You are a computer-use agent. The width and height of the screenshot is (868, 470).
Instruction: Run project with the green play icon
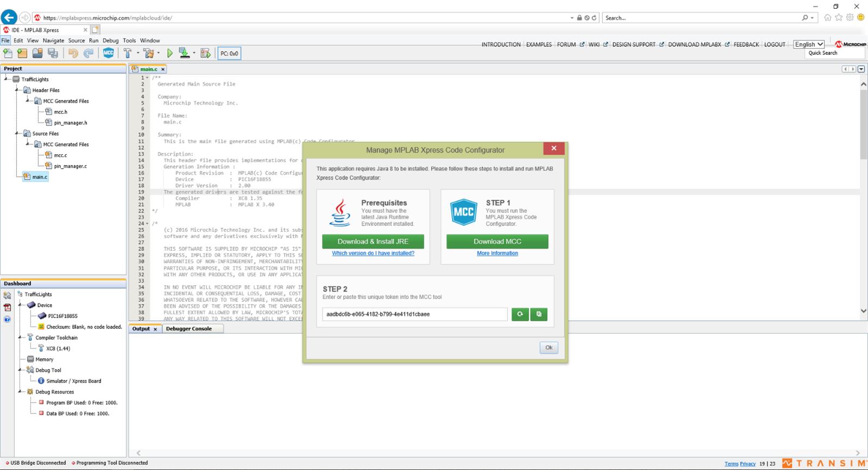(x=170, y=53)
